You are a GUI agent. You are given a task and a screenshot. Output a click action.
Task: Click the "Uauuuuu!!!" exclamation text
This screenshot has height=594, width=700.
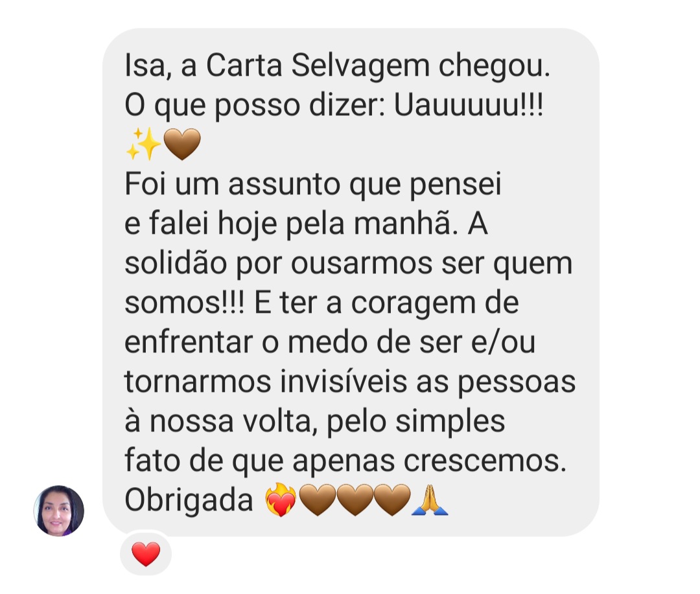(469, 106)
